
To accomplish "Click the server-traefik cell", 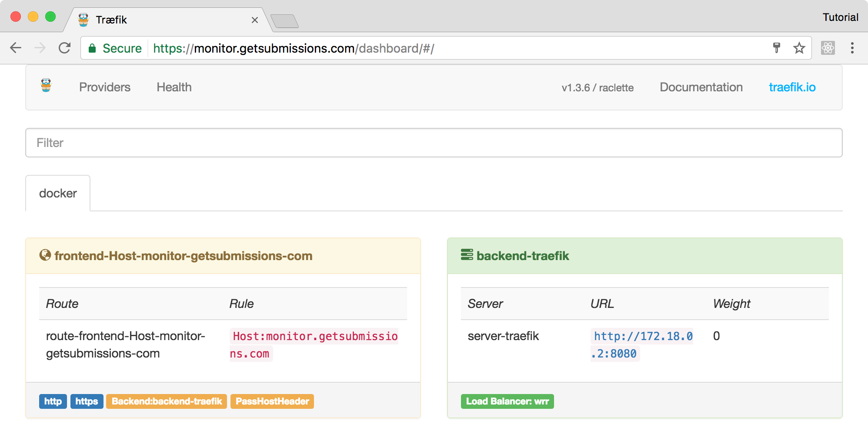I will tap(503, 336).
